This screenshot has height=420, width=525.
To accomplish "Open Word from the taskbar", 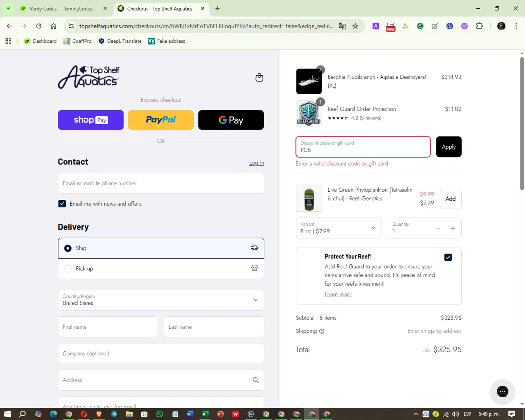I will [x=190, y=414].
